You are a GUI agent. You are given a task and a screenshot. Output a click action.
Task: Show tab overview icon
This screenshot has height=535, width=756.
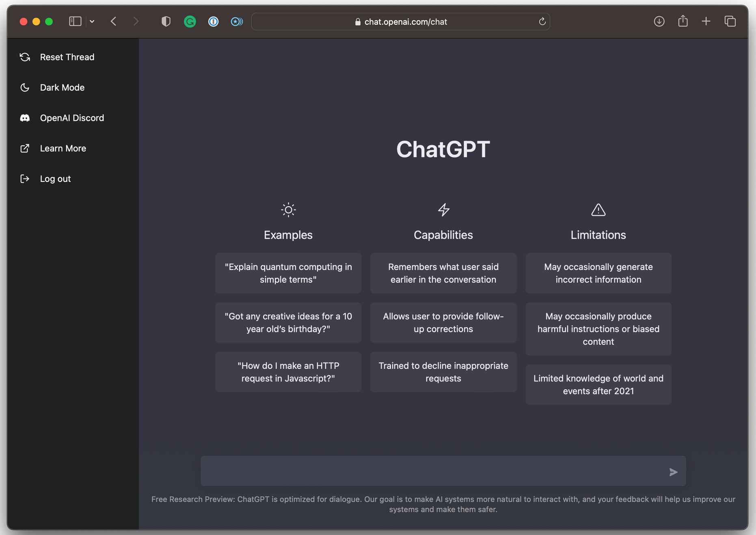730,22
